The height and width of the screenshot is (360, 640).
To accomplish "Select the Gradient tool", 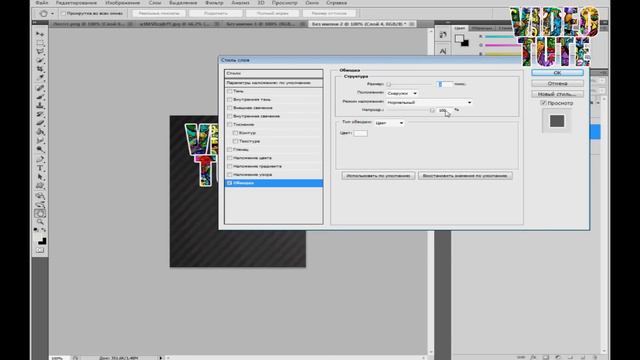I will (40, 131).
